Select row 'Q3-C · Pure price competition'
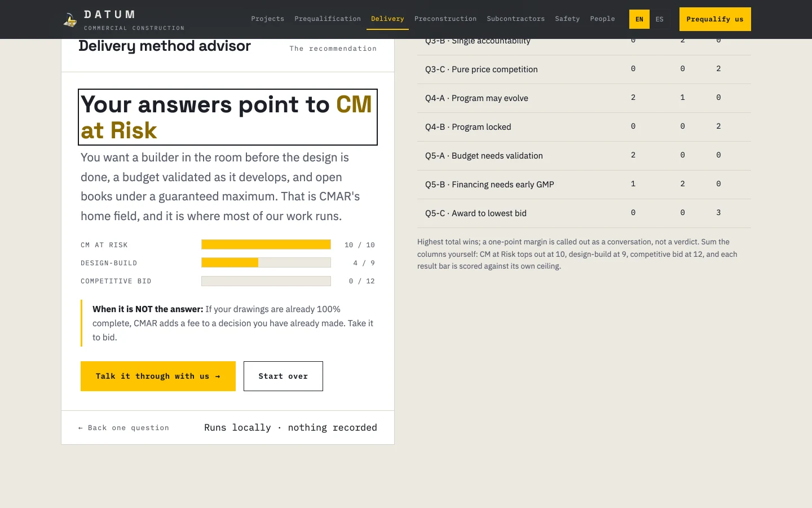This screenshot has height=508, width=812. [x=584, y=69]
